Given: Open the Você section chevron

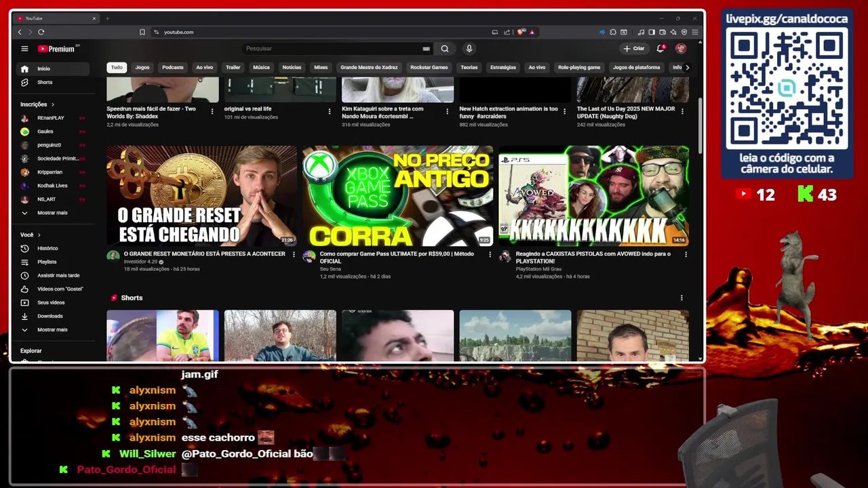Looking at the screenshot, I should click(39, 235).
